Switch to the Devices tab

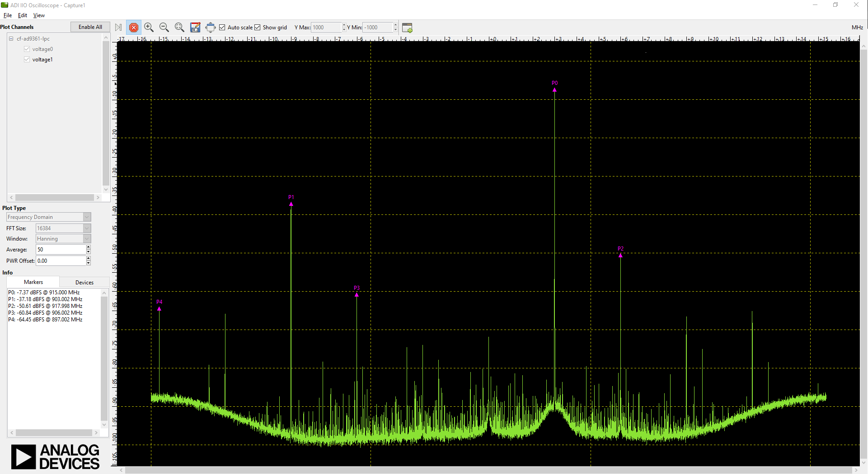84,283
